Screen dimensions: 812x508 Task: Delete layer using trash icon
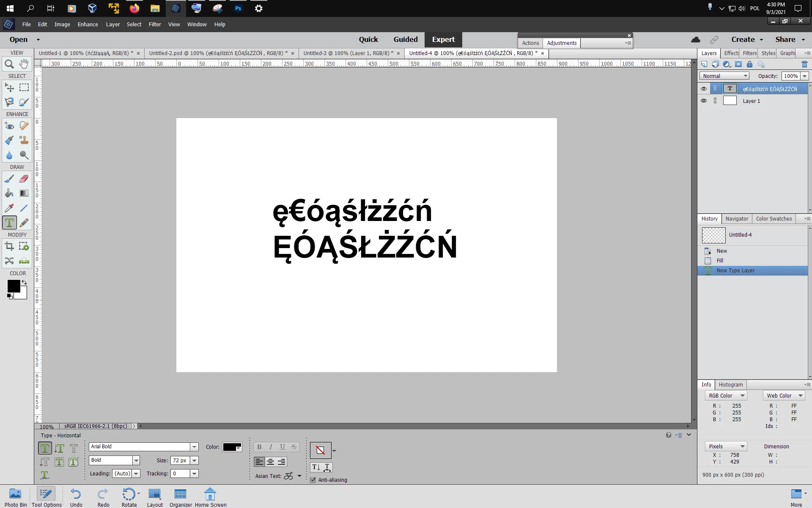click(x=804, y=64)
